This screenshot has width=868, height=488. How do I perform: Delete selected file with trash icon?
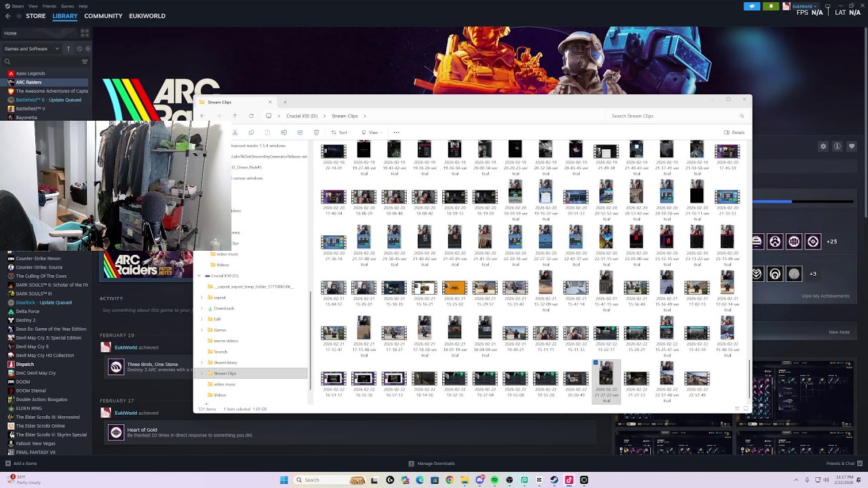pyautogui.click(x=316, y=133)
